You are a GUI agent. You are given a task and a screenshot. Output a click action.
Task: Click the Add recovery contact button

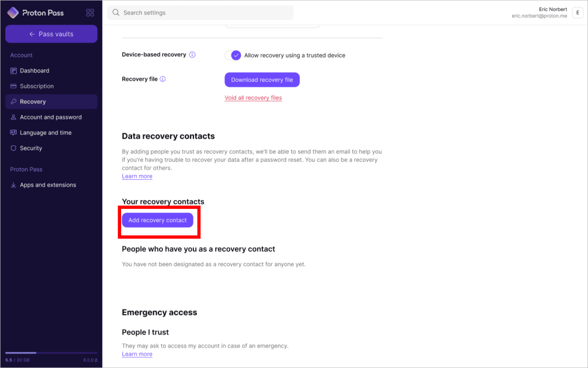(157, 220)
